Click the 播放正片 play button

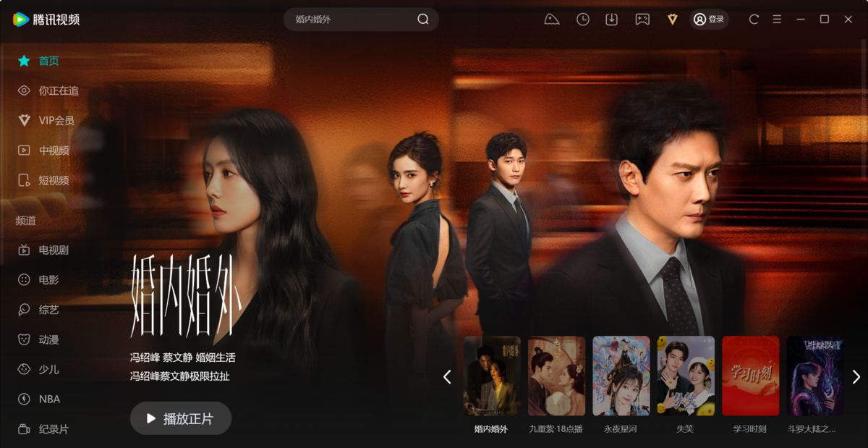tap(181, 418)
